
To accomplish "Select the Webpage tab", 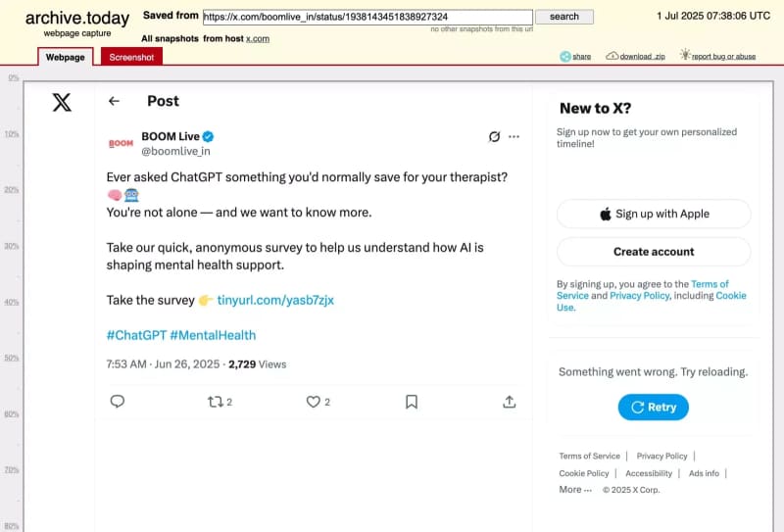I will [68, 58].
